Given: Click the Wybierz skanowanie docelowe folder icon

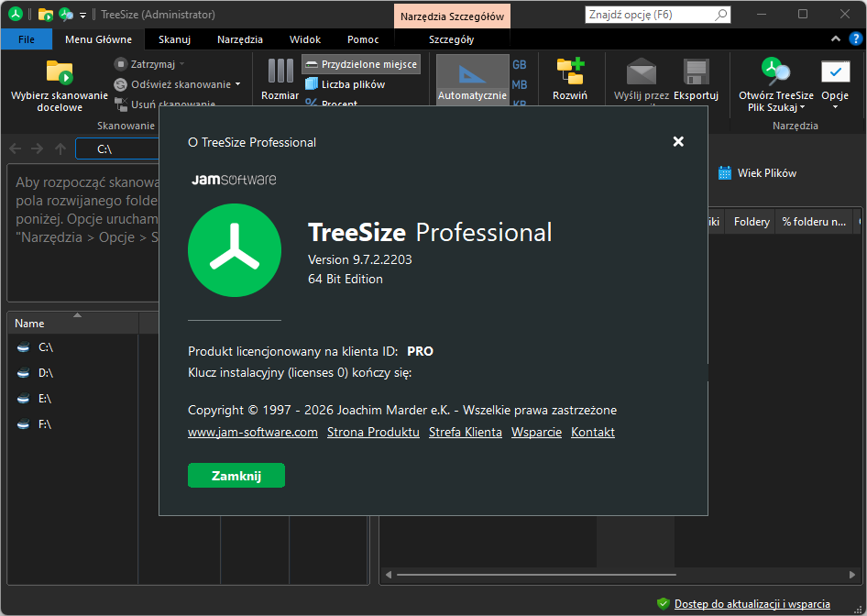Looking at the screenshot, I should (x=60, y=72).
